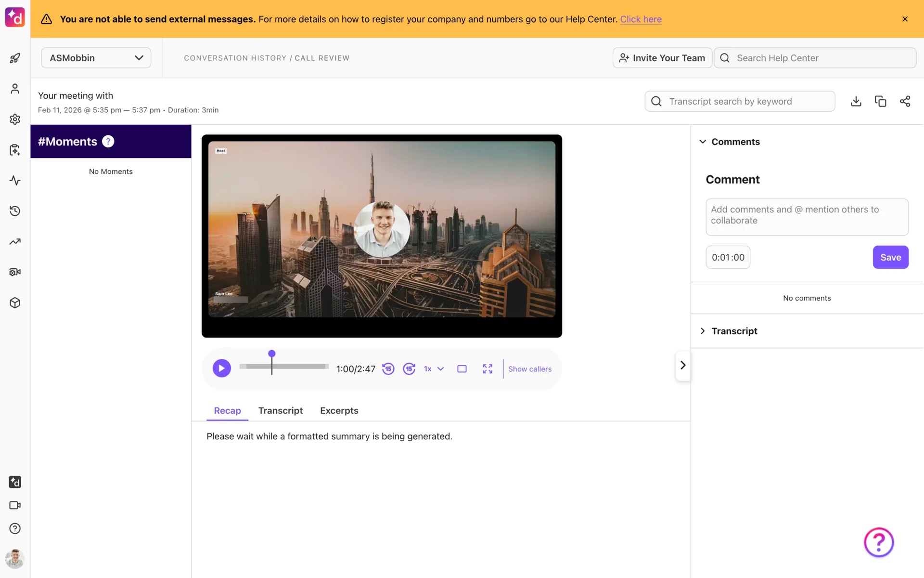Screen dimensions: 924x578
Task: Enter fullscreen video mode
Action: coord(488,368)
